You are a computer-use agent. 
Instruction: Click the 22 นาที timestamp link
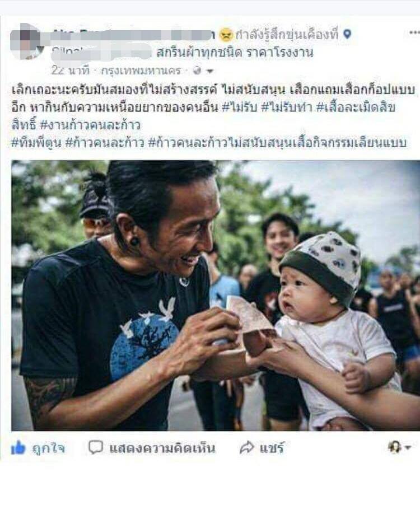pyautogui.click(x=70, y=71)
